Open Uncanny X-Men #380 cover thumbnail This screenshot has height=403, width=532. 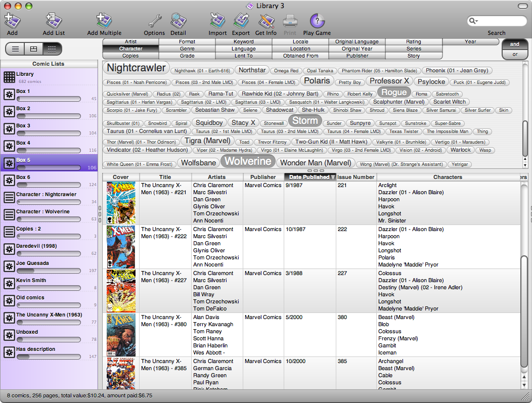tap(121, 335)
